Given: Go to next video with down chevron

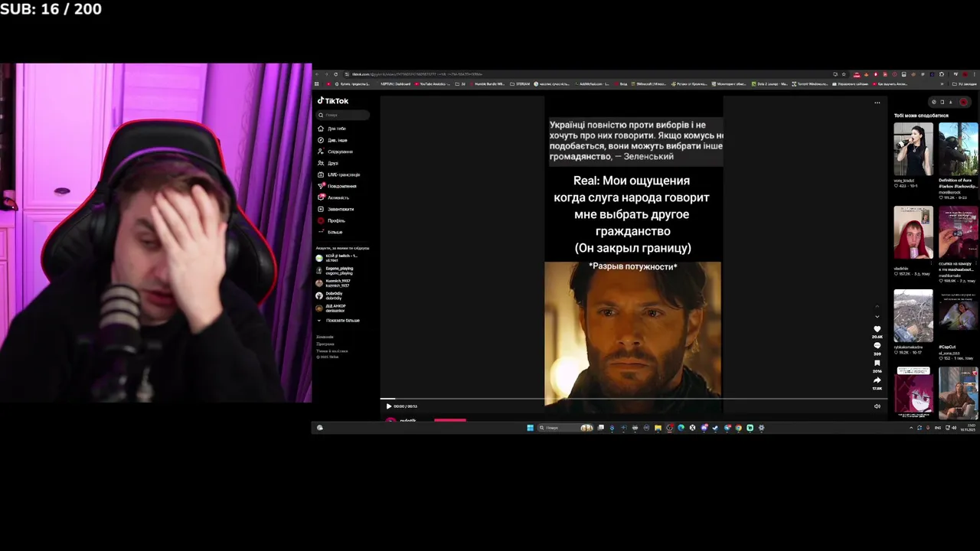Looking at the screenshot, I should [x=877, y=316].
